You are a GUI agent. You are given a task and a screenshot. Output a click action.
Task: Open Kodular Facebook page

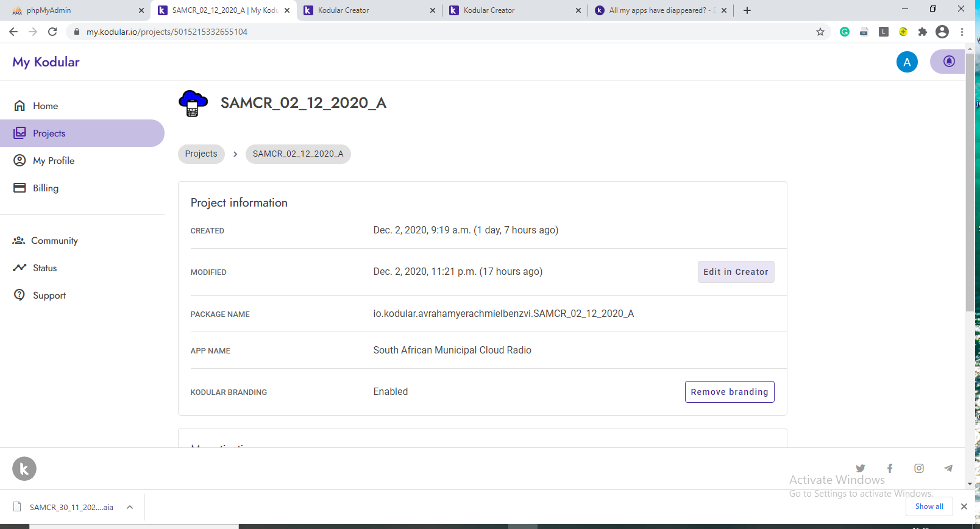890,468
